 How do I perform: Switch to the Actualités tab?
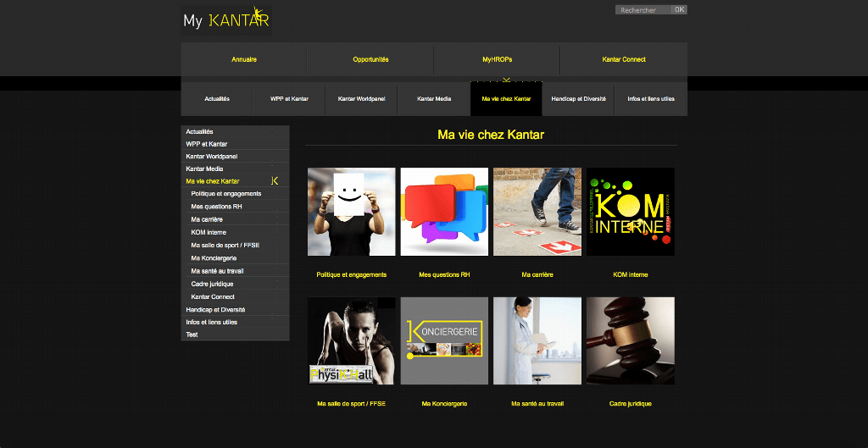[217, 99]
